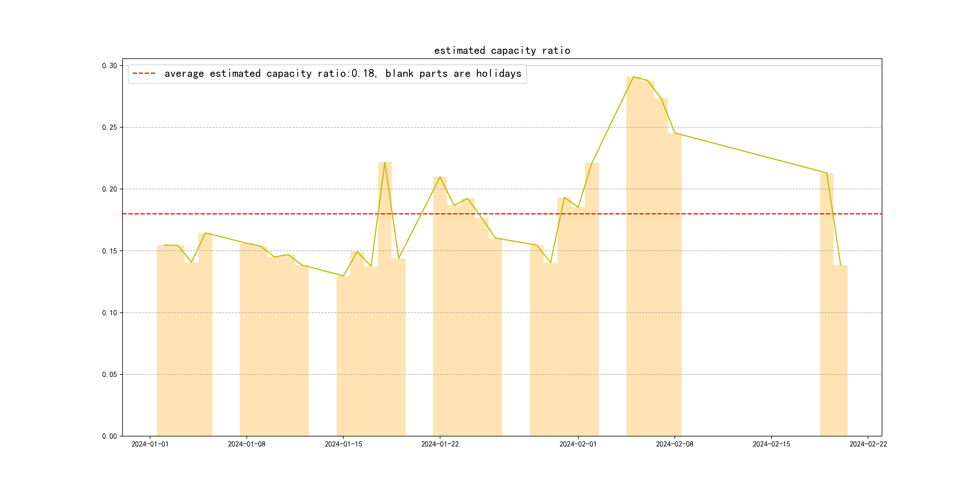
Task: Click the 0.15 y-axis tick label
Action: 109,251
